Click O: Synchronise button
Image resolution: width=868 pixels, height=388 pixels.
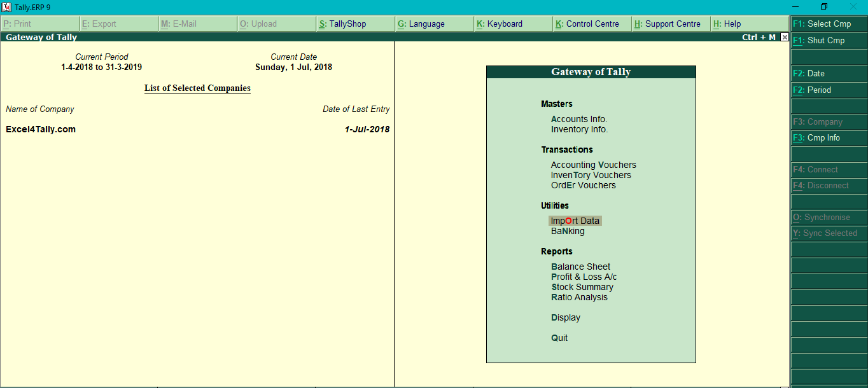(x=829, y=218)
